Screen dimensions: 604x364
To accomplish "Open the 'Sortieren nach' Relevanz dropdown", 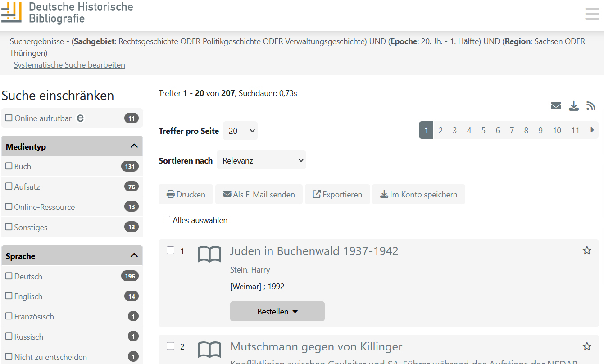I will [261, 160].
